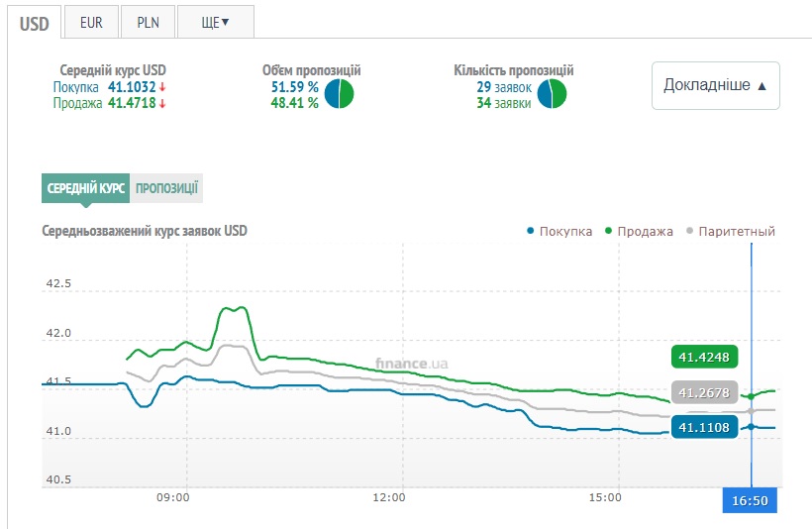812x529 pixels.
Task: Click the blue 41.1108 tooltip label
Action: (x=704, y=427)
